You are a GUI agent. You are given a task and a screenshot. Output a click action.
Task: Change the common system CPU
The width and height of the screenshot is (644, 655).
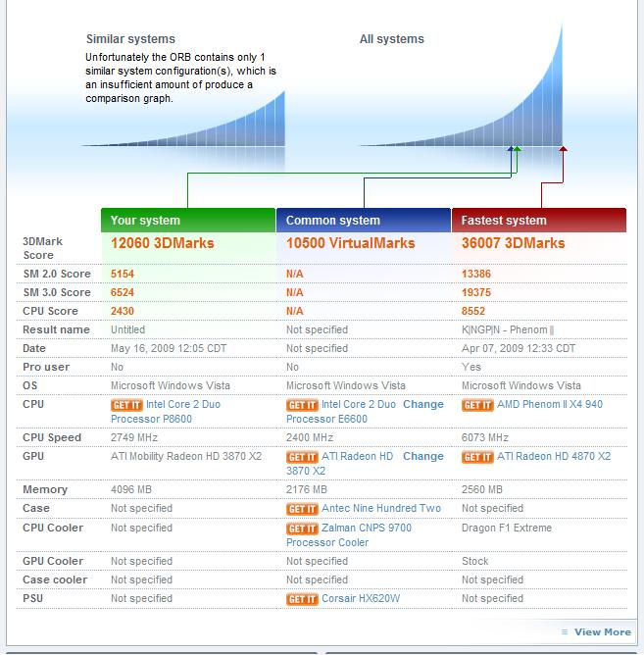[423, 404]
